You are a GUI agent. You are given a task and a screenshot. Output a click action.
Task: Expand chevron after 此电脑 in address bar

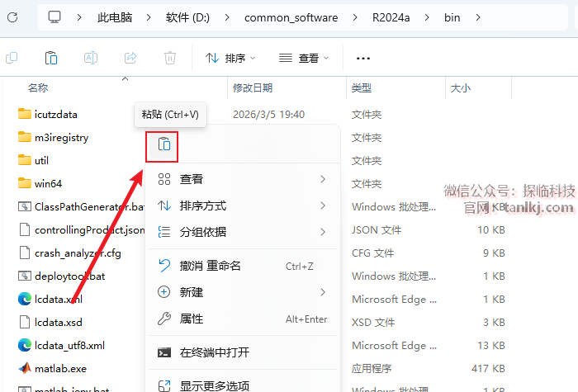tap(149, 17)
